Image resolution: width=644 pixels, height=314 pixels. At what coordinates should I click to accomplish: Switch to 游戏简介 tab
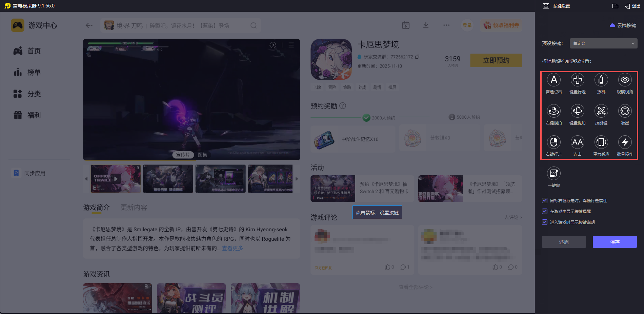point(97,208)
